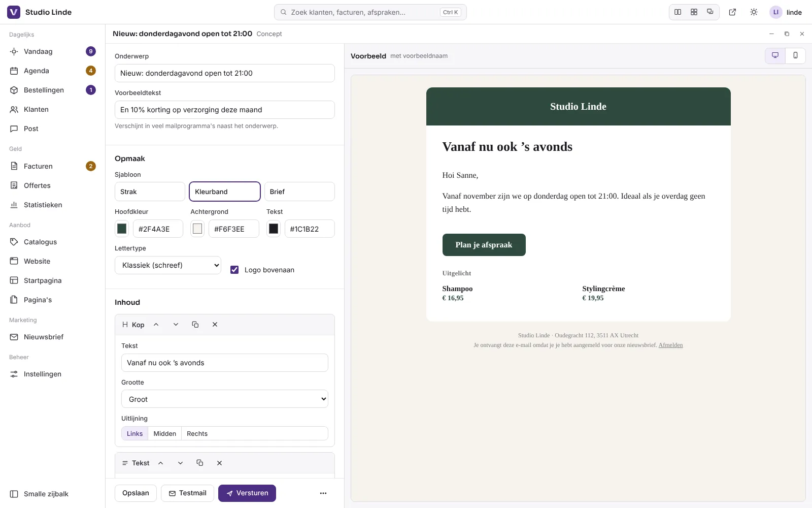Choose the Brief template
The height and width of the screenshot is (508, 812).
click(299, 192)
